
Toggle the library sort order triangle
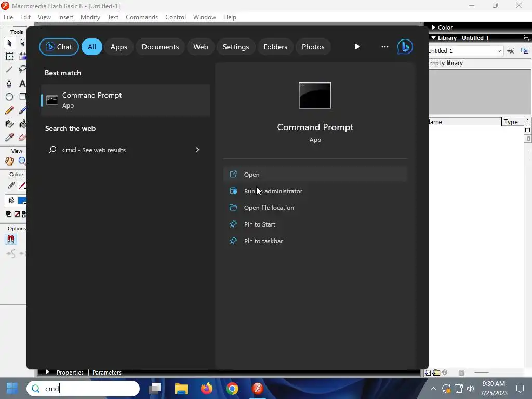[x=527, y=122]
